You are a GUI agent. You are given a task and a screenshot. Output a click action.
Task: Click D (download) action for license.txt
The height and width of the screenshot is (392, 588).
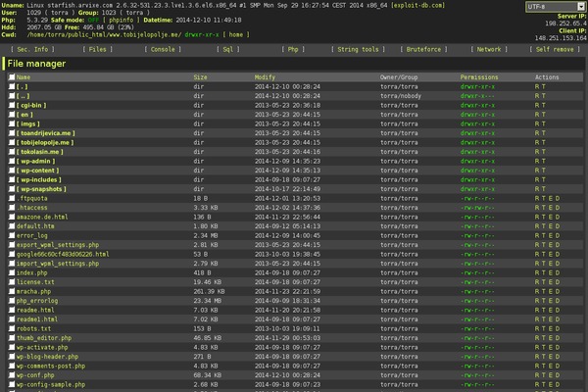point(558,282)
